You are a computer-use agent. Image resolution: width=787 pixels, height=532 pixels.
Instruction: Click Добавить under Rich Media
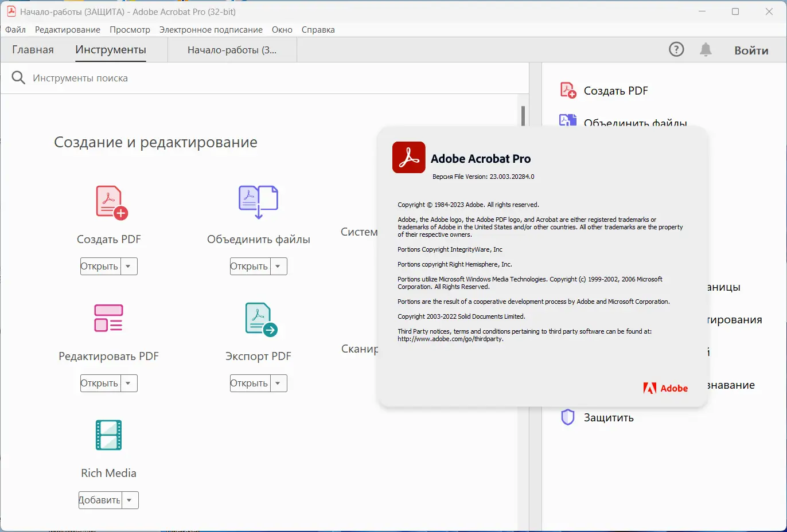point(100,500)
